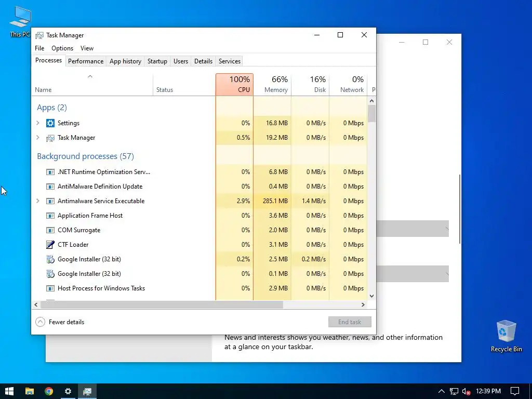The height and width of the screenshot is (399, 532).
Task: Click the Task Manager title bar icon
Action: [x=39, y=35]
